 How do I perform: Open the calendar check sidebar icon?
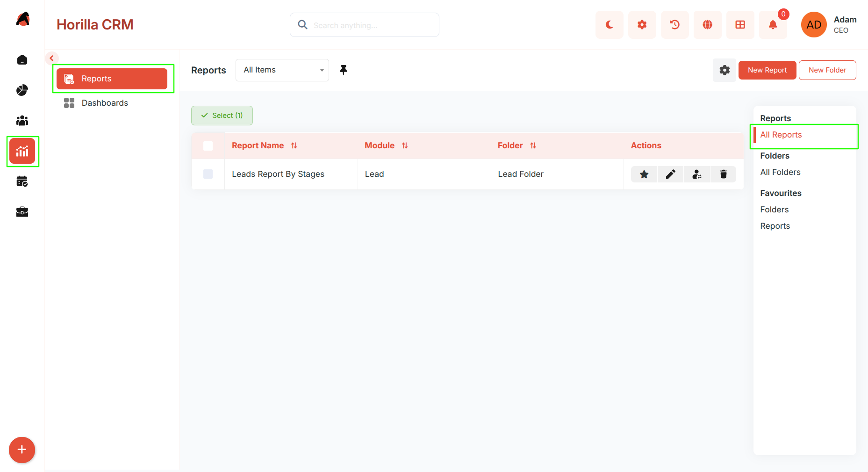pyautogui.click(x=22, y=182)
